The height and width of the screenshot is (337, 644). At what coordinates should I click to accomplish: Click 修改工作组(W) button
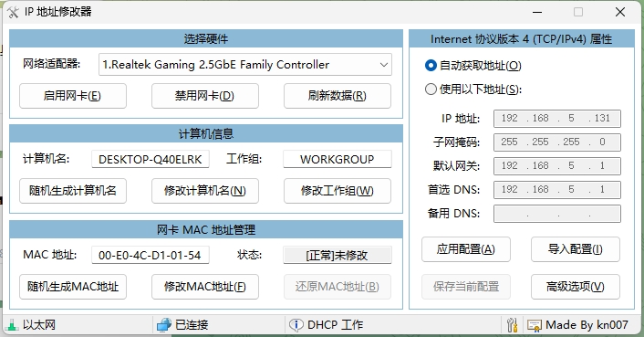338,191
